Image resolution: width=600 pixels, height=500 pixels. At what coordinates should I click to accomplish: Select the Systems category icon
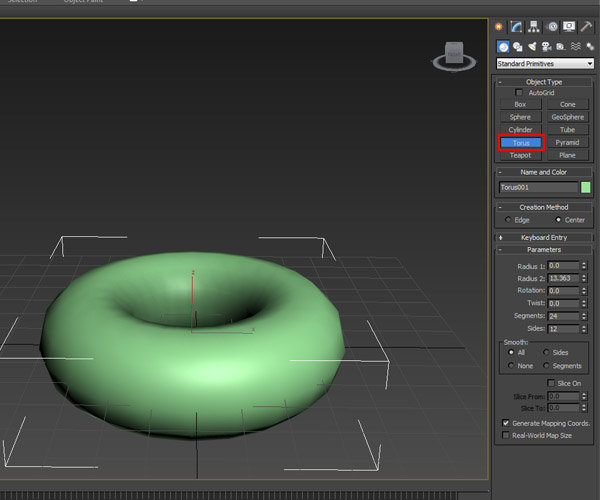click(590, 47)
